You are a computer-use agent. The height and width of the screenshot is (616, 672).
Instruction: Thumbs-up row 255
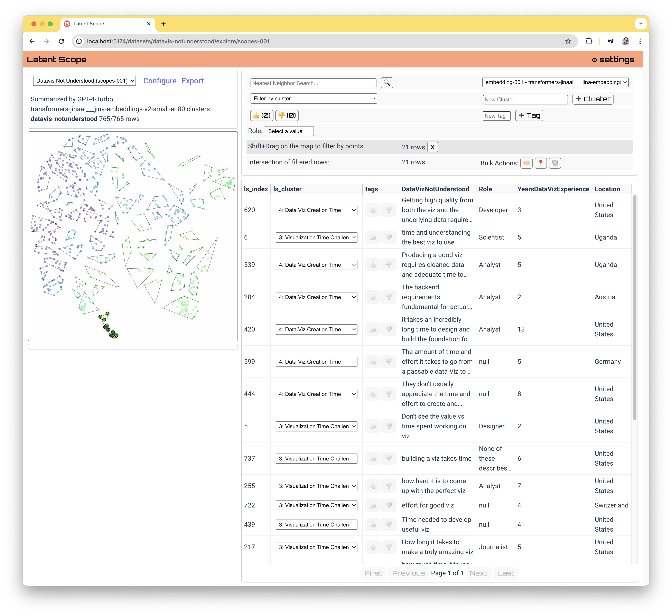[373, 486]
